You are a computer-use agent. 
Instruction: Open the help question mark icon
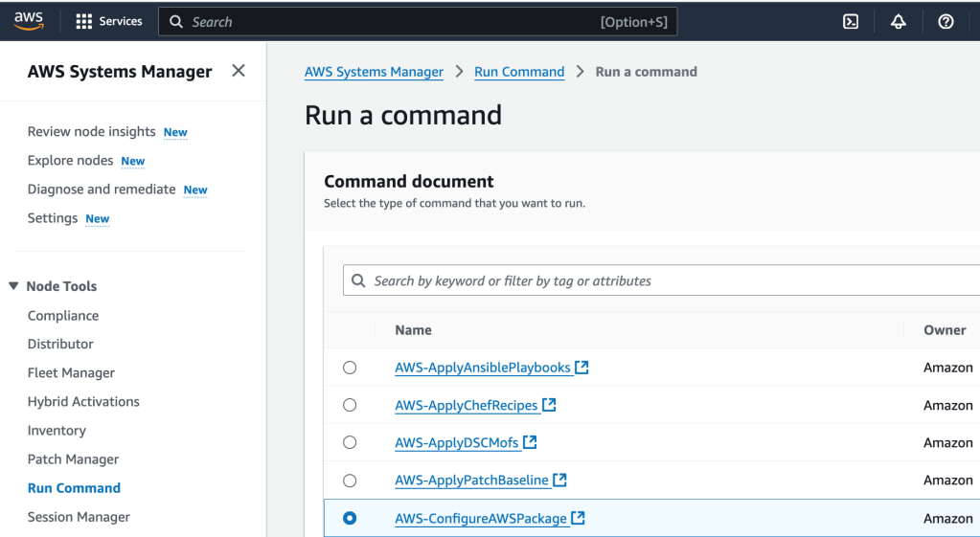[x=946, y=22]
